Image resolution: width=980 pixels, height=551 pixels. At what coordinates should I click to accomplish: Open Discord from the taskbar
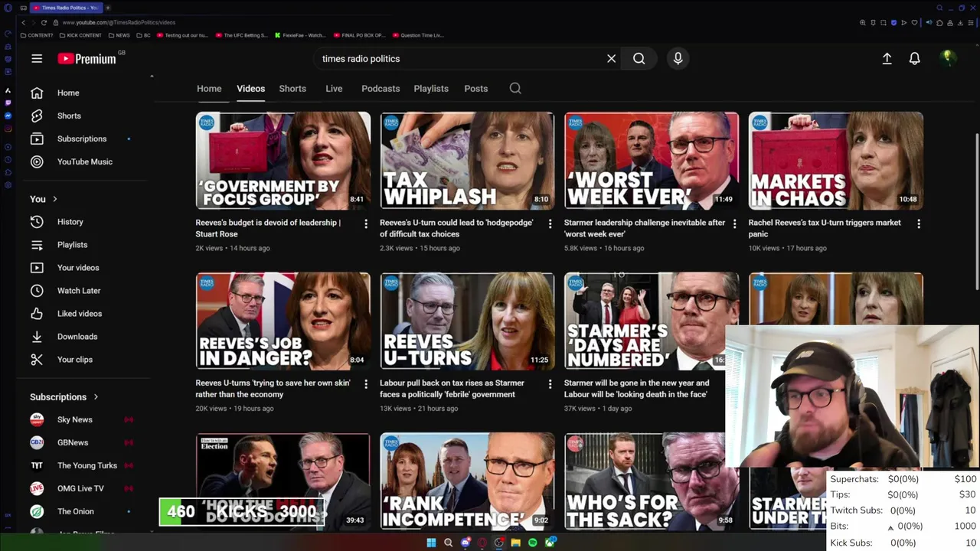pyautogui.click(x=465, y=543)
